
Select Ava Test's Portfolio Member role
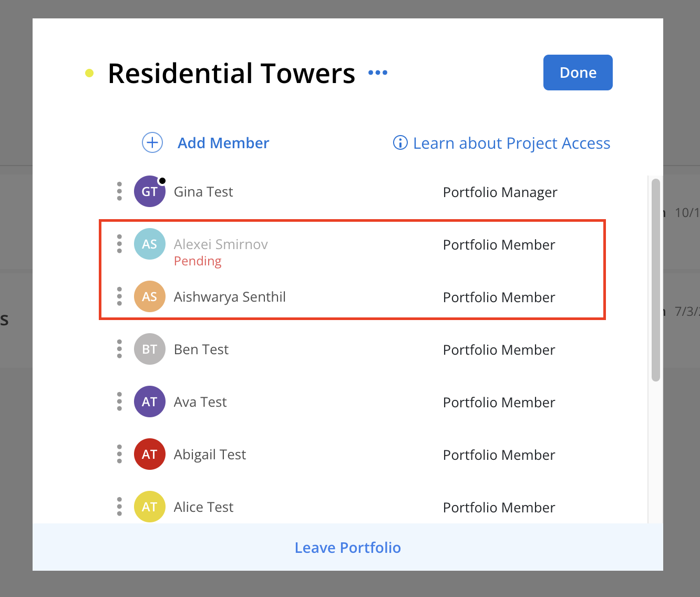[499, 403]
